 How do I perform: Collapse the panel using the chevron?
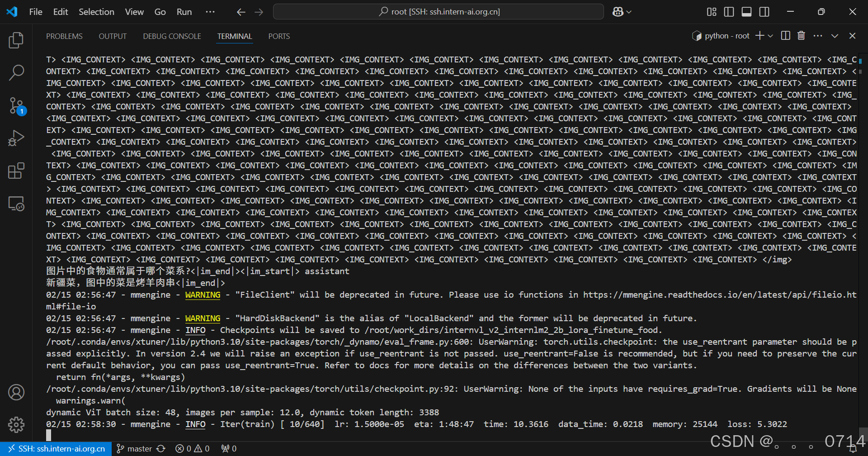[835, 36]
